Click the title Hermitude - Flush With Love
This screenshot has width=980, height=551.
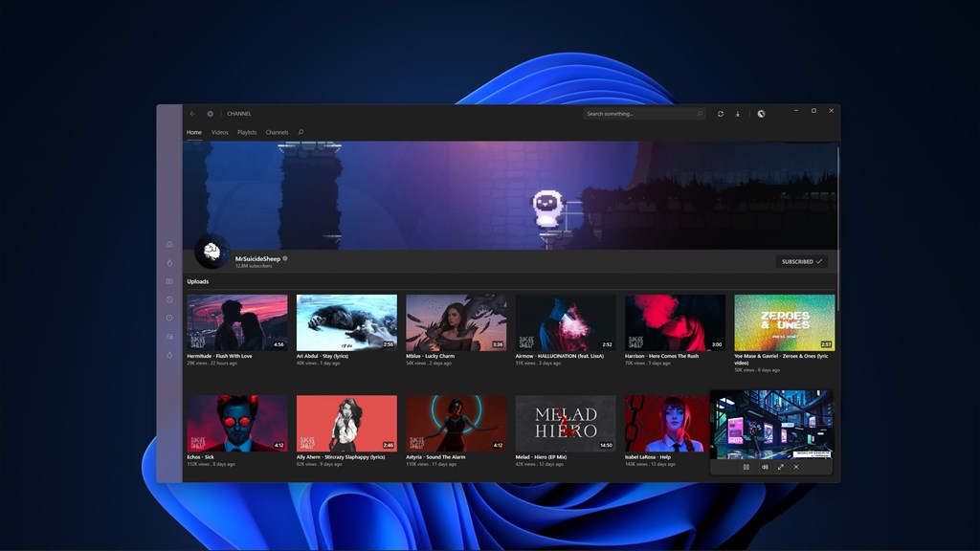(219, 356)
